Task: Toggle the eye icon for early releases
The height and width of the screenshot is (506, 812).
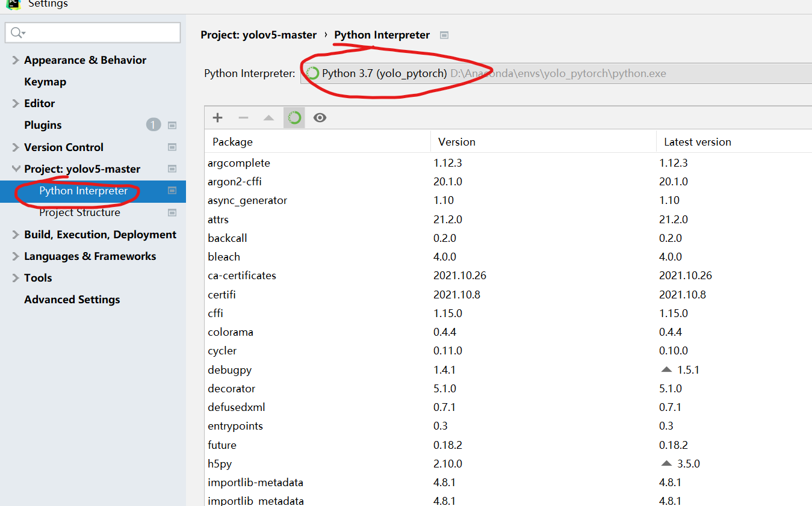Action: [x=320, y=117]
